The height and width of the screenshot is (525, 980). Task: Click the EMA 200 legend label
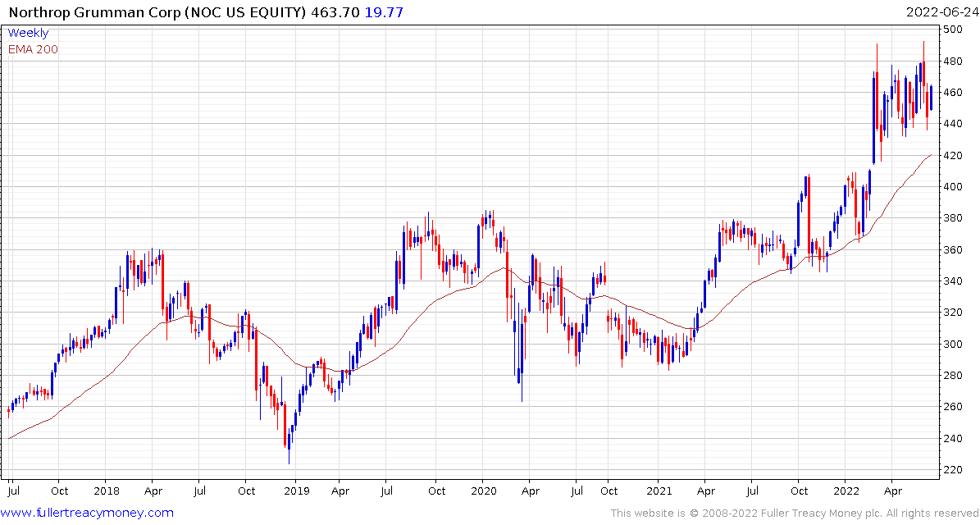pyautogui.click(x=33, y=49)
